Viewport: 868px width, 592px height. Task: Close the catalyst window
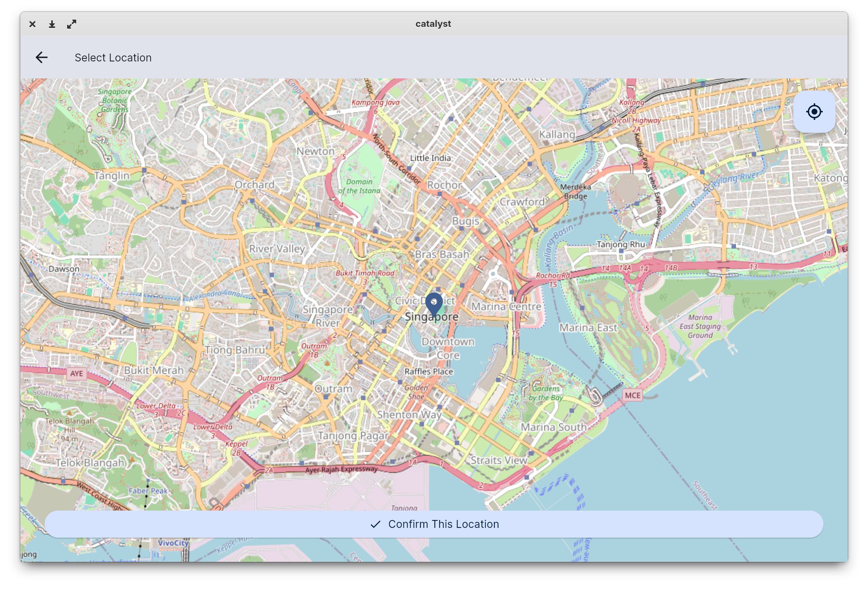(32, 24)
